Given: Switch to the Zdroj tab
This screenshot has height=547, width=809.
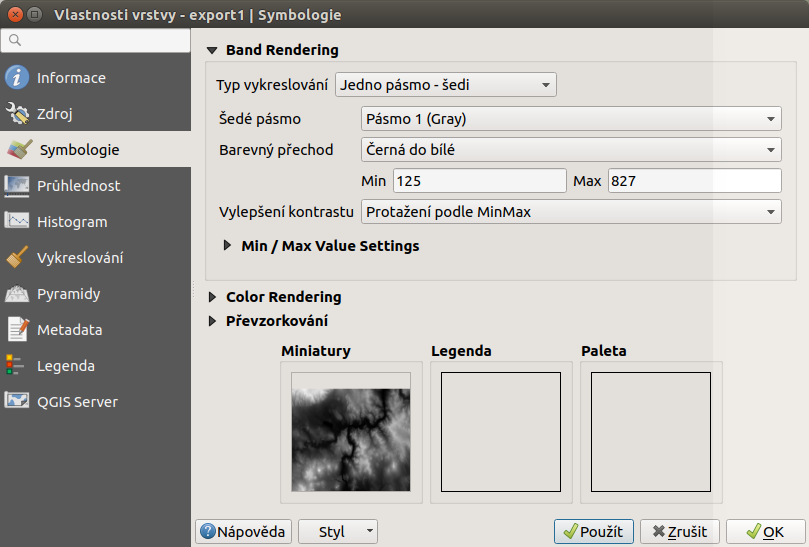Looking at the screenshot, I should pyautogui.click(x=95, y=114).
